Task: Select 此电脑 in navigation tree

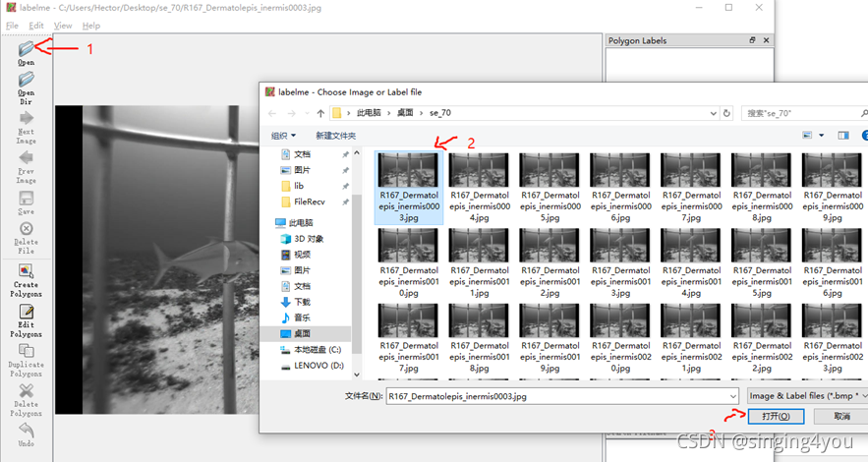Action: [301, 223]
